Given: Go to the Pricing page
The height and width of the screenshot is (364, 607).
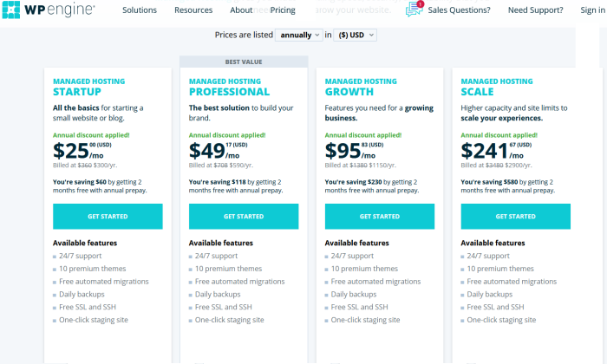Looking at the screenshot, I should pyautogui.click(x=283, y=10).
